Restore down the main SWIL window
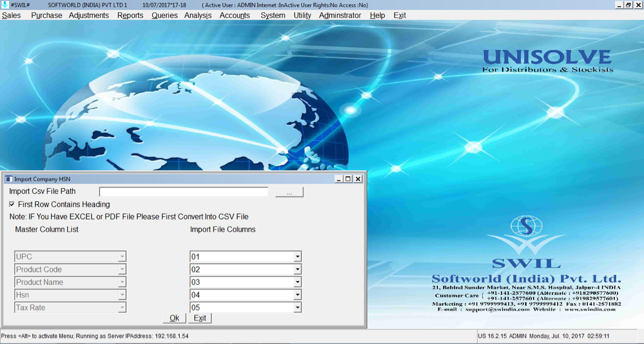Image resolution: width=644 pixels, height=344 pixels. pos(629,5)
